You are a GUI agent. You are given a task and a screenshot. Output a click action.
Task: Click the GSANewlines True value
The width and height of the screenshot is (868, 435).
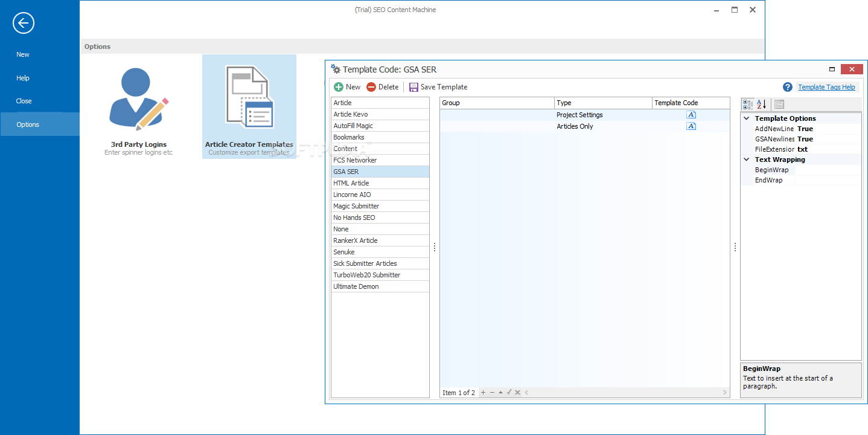[x=828, y=139]
